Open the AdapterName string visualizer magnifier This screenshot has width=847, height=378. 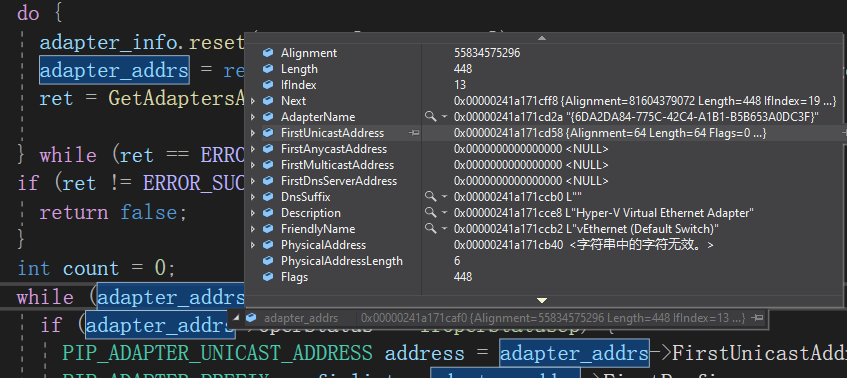(x=430, y=117)
